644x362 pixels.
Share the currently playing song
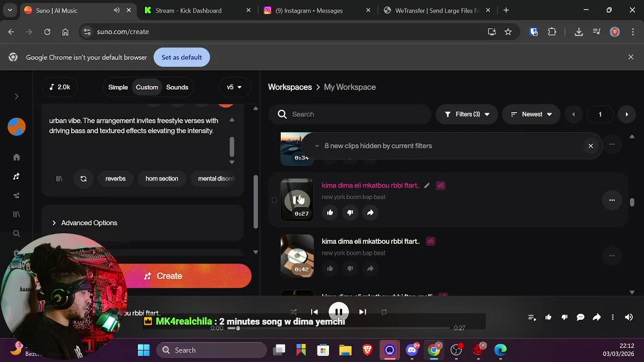(597, 317)
